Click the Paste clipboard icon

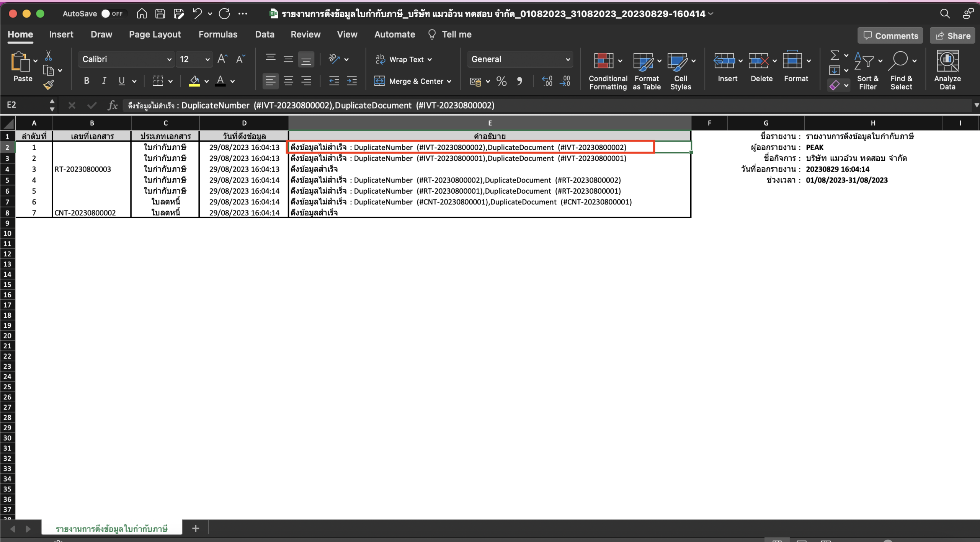click(20, 62)
